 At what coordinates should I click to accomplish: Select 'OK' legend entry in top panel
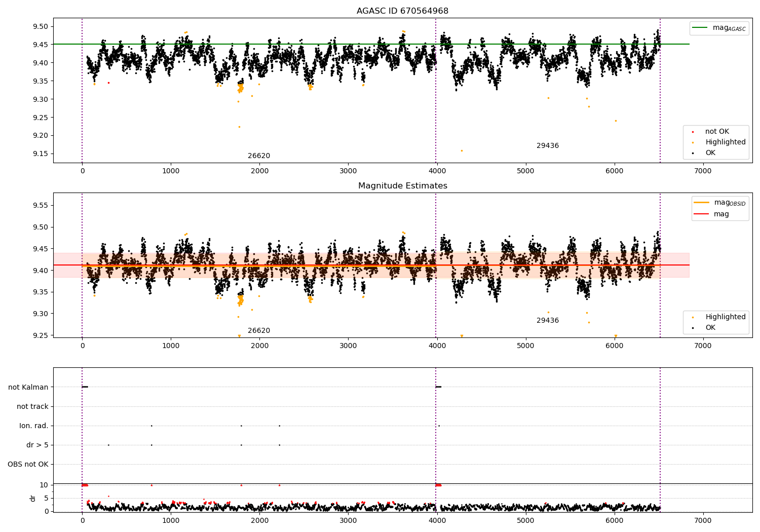coord(710,153)
